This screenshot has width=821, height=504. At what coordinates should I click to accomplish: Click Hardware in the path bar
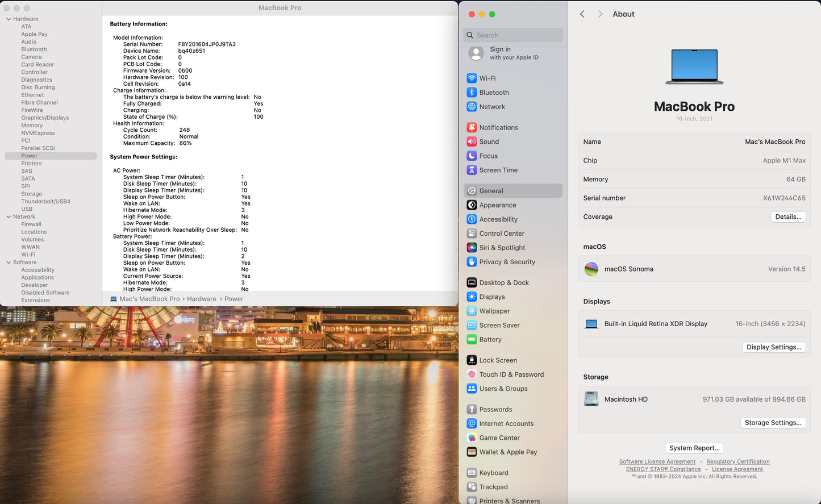[202, 299]
